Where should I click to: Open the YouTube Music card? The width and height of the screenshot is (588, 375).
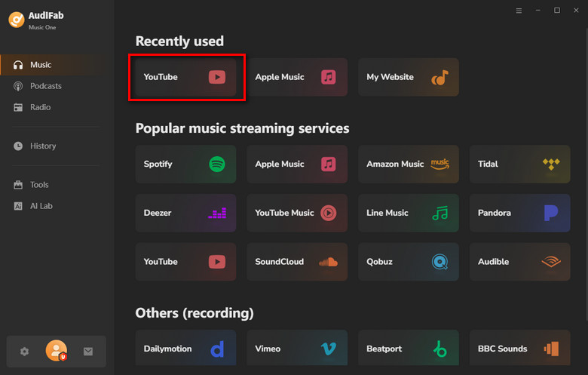pos(297,213)
